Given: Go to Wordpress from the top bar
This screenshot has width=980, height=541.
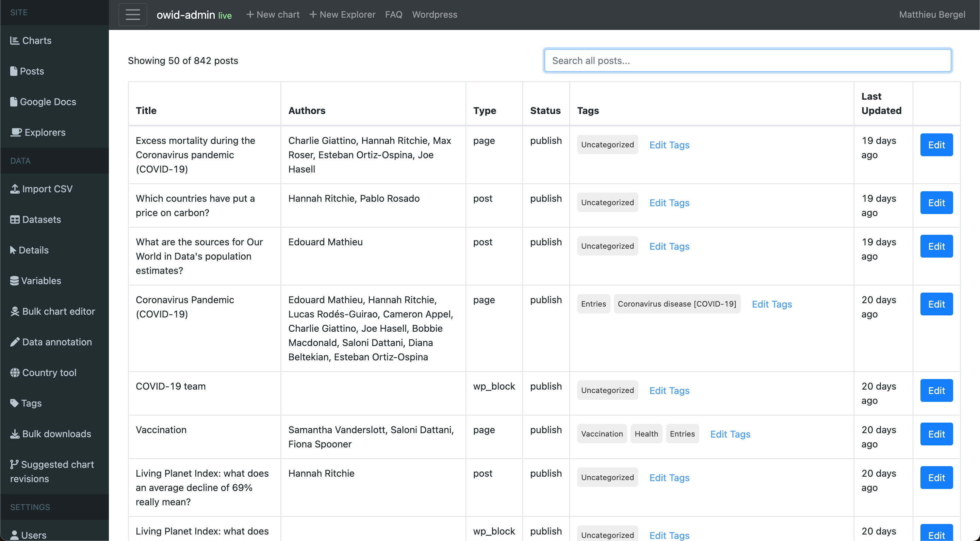Looking at the screenshot, I should coord(435,14).
